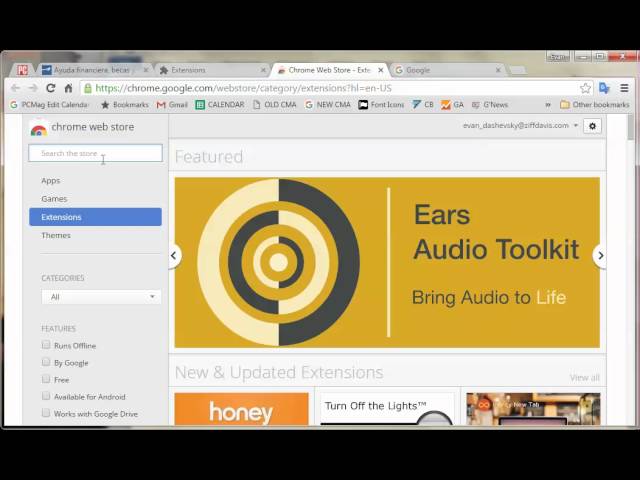Open the Gmail bookmark
640x480 pixels.
(x=172, y=105)
